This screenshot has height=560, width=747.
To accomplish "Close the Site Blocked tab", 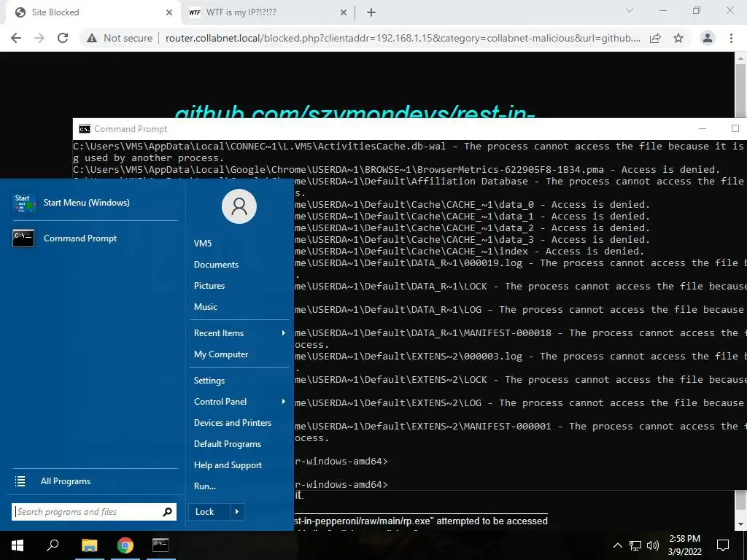I will point(169,12).
